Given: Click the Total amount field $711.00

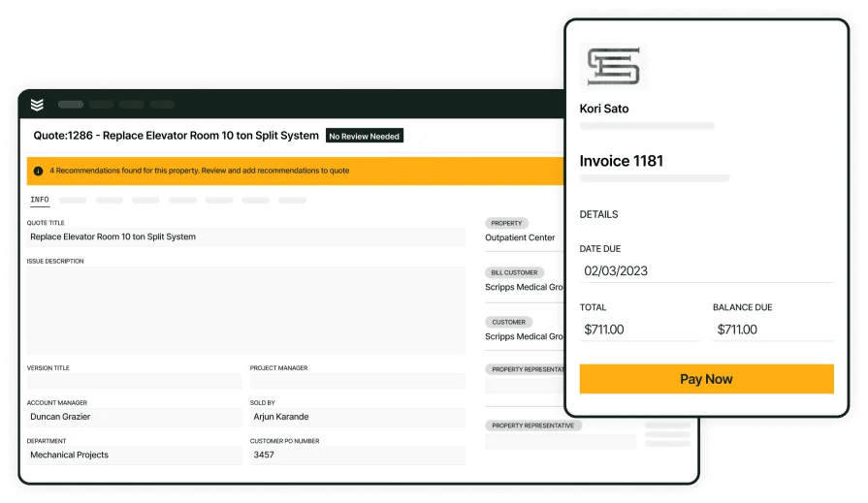Looking at the screenshot, I should click(x=639, y=330).
